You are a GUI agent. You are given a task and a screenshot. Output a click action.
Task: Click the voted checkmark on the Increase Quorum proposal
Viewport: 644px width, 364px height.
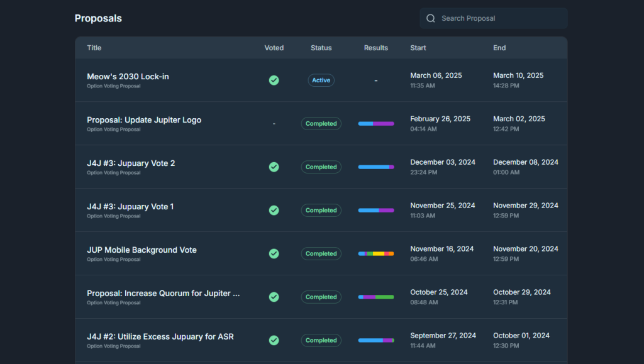pos(274,297)
